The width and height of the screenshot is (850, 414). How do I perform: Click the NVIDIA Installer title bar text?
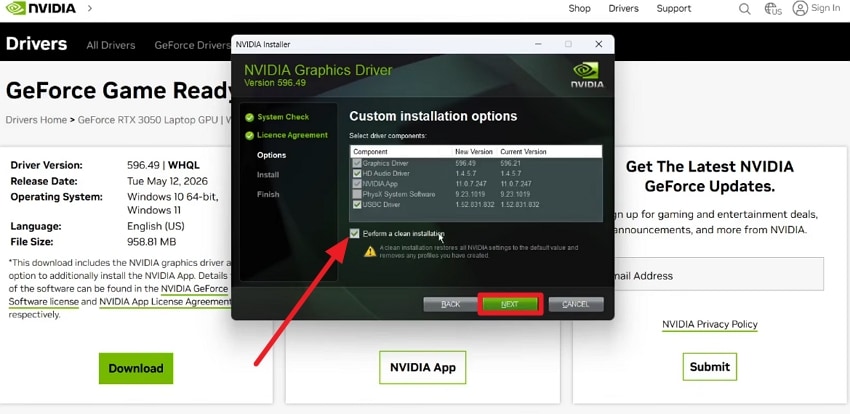coord(263,44)
